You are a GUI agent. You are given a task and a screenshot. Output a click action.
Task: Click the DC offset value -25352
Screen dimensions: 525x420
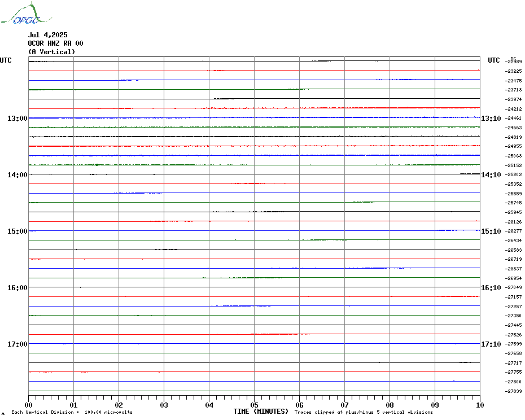point(513,184)
